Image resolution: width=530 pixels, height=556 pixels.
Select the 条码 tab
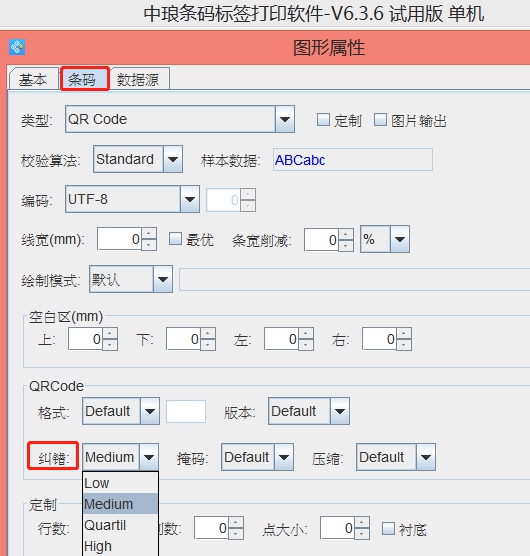(x=84, y=79)
